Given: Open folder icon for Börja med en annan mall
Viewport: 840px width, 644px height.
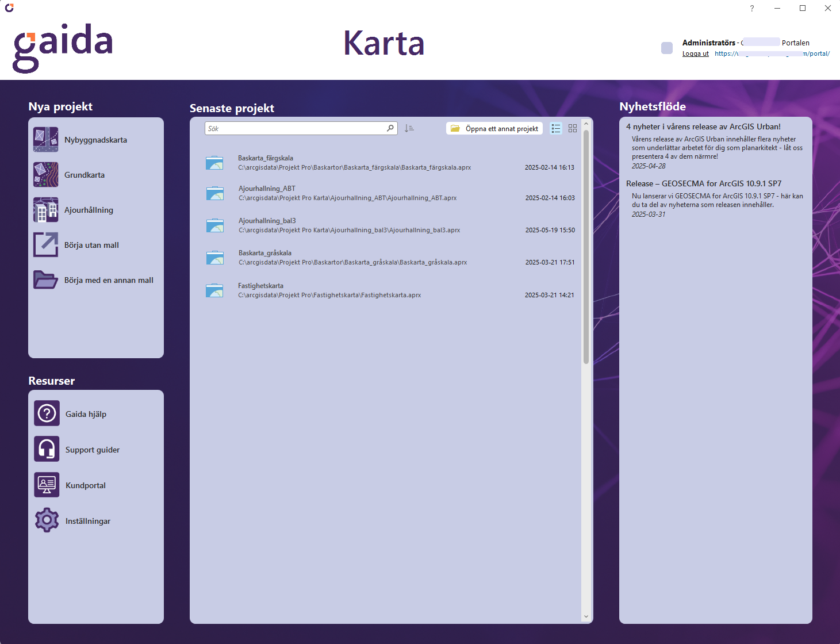Looking at the screenshot, I should [x=45, y=280].
